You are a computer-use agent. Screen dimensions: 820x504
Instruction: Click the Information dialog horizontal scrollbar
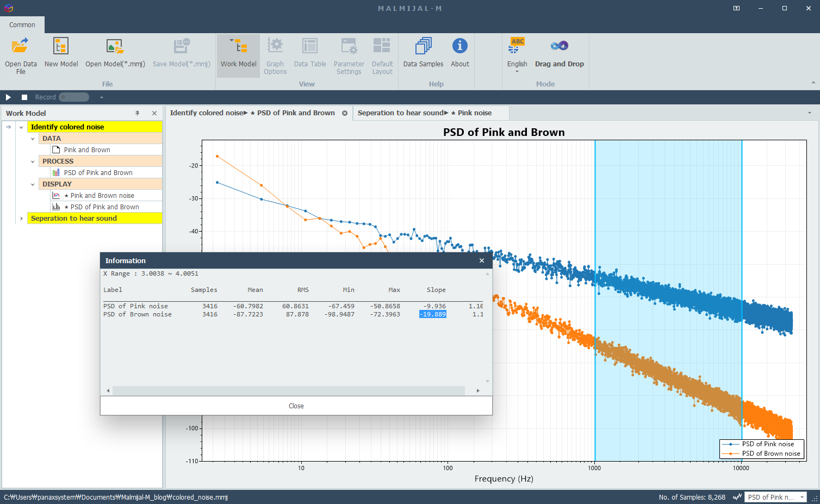(288, 390)
